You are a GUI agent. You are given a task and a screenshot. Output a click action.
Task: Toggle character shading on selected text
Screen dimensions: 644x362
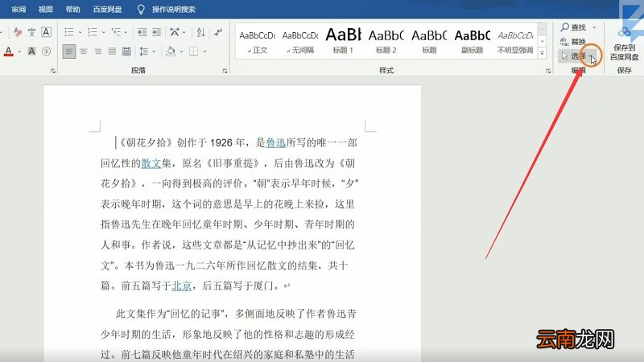pyautogui.click(x=31, y=51)
